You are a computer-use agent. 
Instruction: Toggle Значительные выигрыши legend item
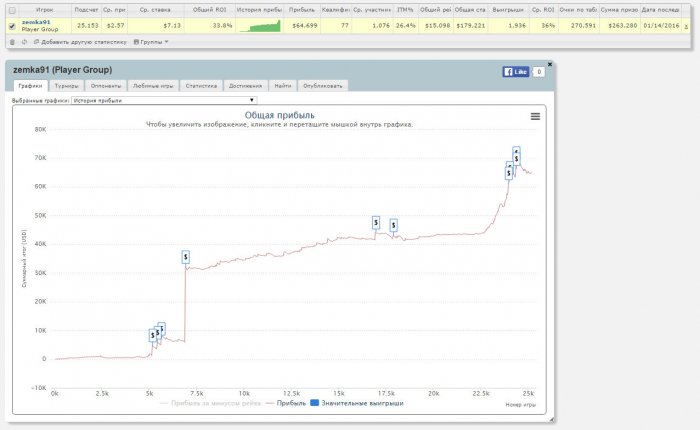(x=357, y=403)
